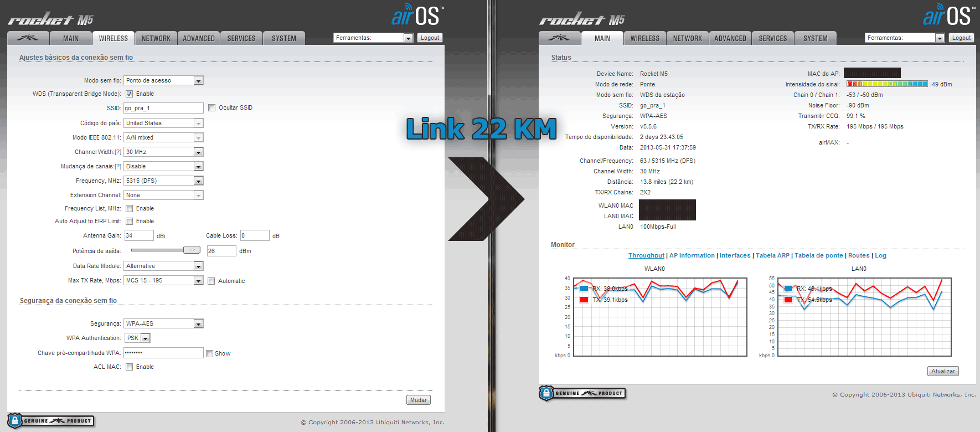
Task: Expand the Channel Width 30 MHz dropdown
Action: 163,152
